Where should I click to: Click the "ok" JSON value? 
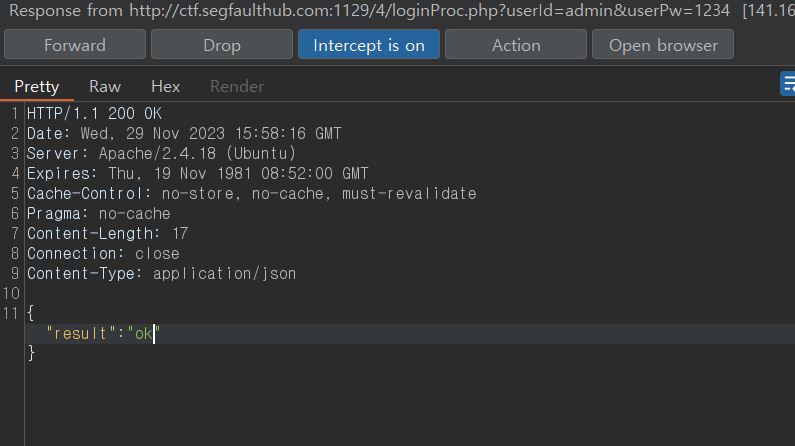143,333
